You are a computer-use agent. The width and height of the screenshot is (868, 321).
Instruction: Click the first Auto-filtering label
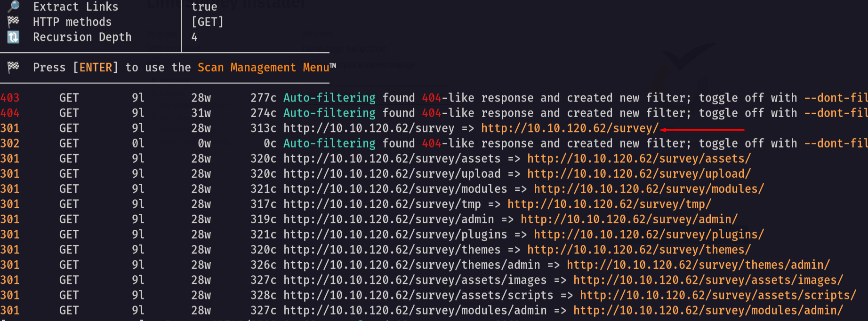coord(330,98)
